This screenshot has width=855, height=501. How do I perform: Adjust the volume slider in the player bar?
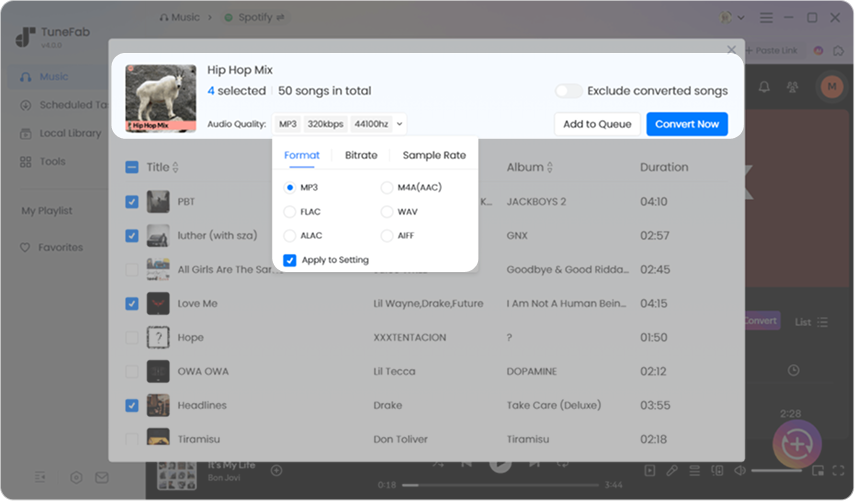776,470
